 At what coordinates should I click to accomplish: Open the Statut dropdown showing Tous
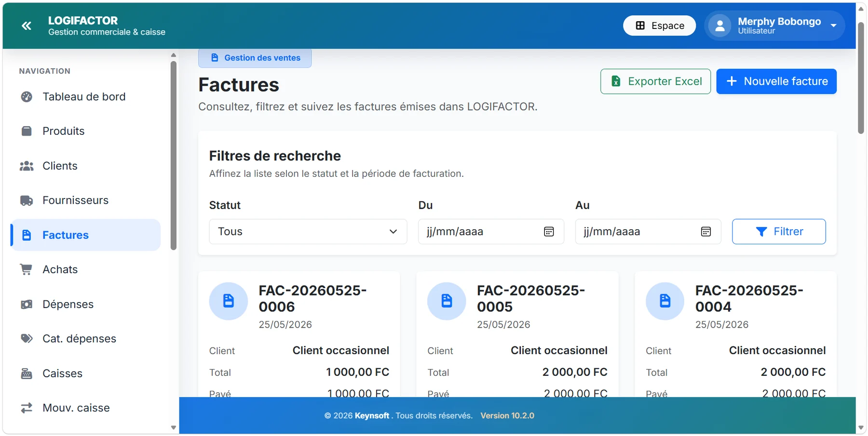pyautogui.click(x=308, y=232)
